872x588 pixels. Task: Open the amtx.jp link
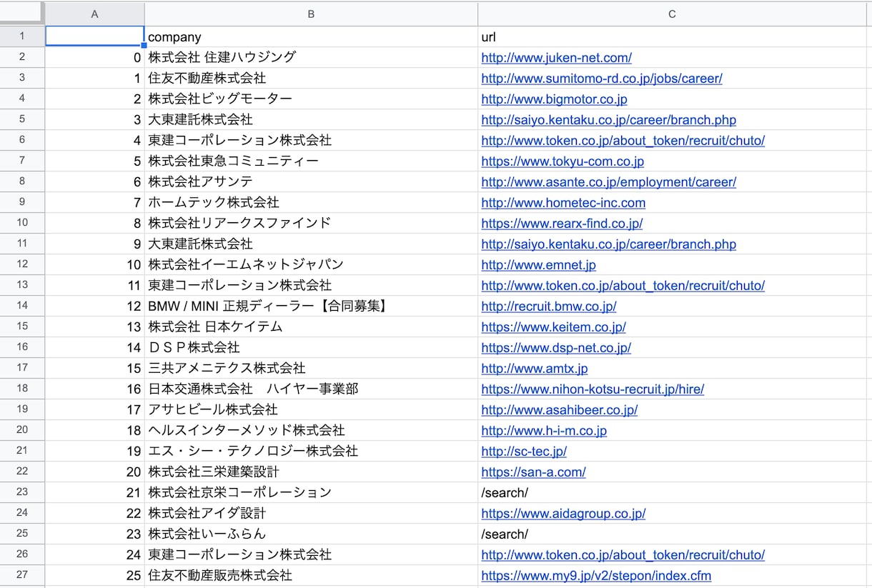(535, 369)
